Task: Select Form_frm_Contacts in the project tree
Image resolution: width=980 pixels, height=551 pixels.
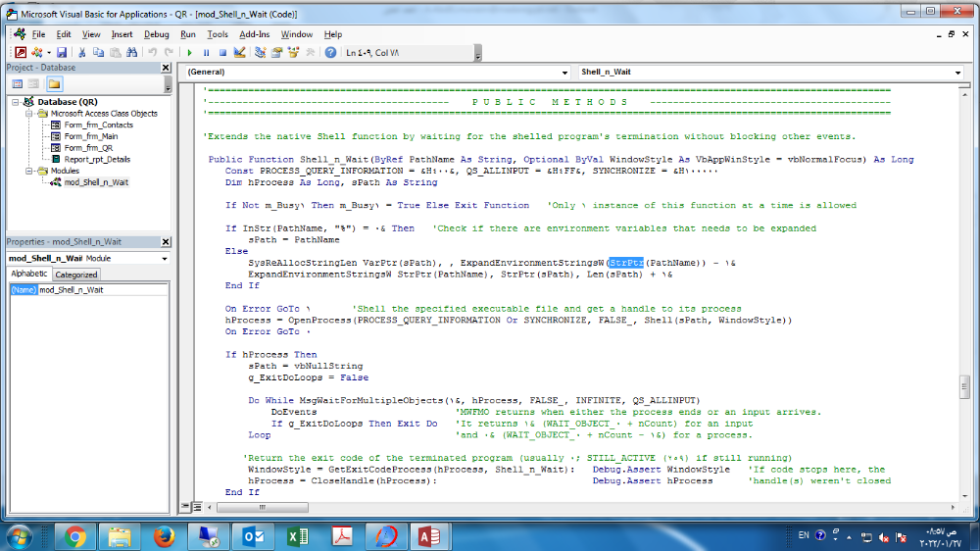Action: coord(98,125)
